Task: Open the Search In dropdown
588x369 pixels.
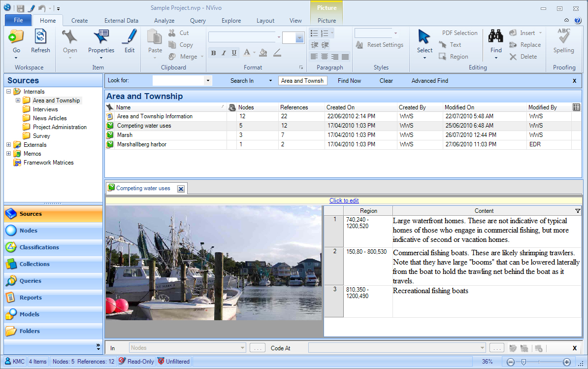Action: tap(270, 81)
